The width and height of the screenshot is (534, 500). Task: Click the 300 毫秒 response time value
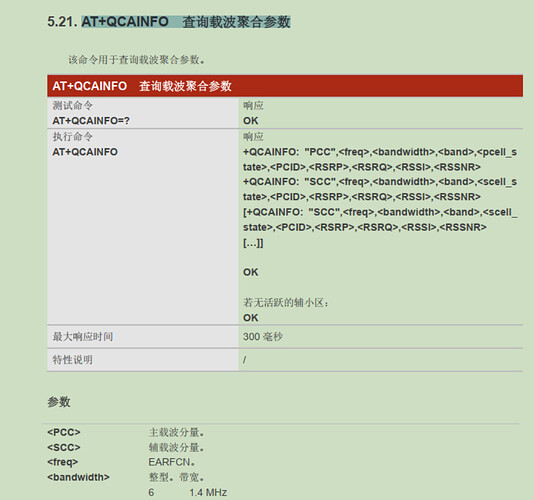(263, 337)
